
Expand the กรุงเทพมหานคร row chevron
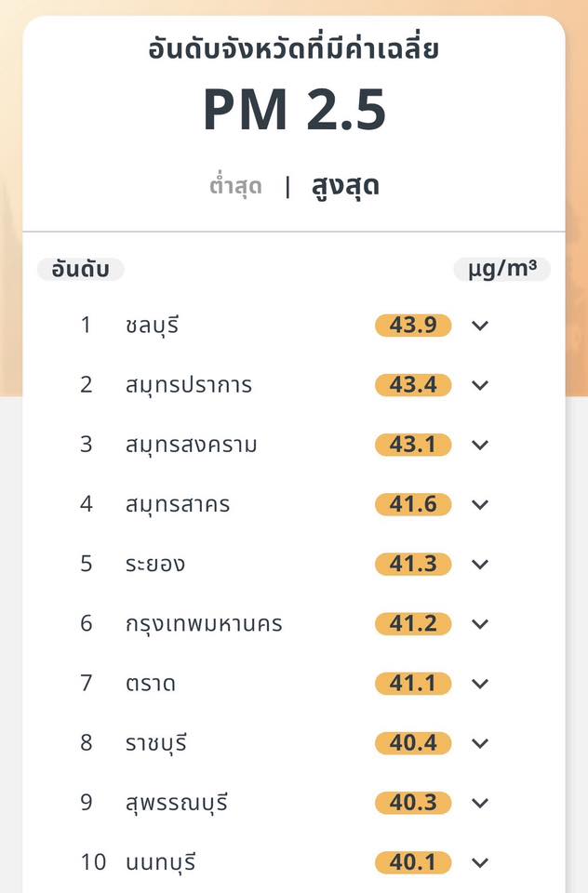(x=480, y=623)
